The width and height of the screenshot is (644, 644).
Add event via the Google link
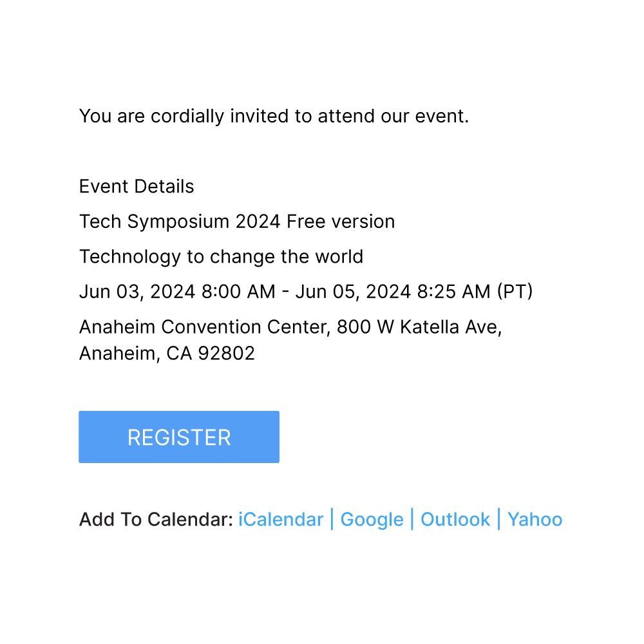(x=372, y=520)
